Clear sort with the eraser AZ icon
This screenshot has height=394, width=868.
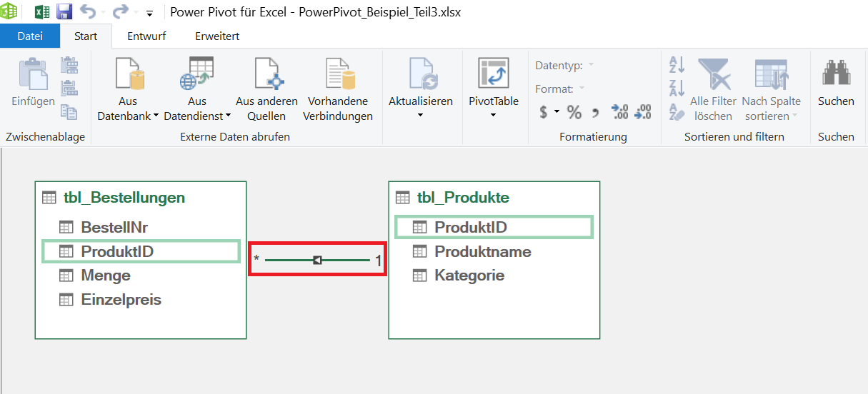[677, 111]
